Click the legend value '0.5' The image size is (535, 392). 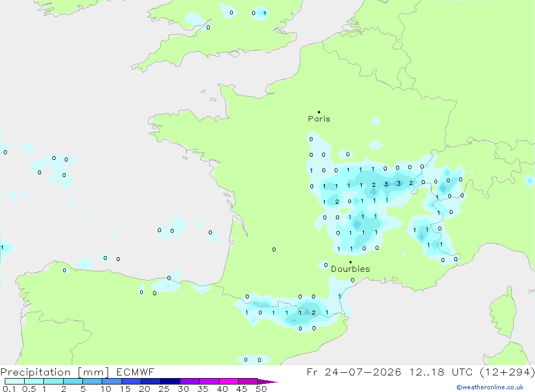[x=29, y=389]
